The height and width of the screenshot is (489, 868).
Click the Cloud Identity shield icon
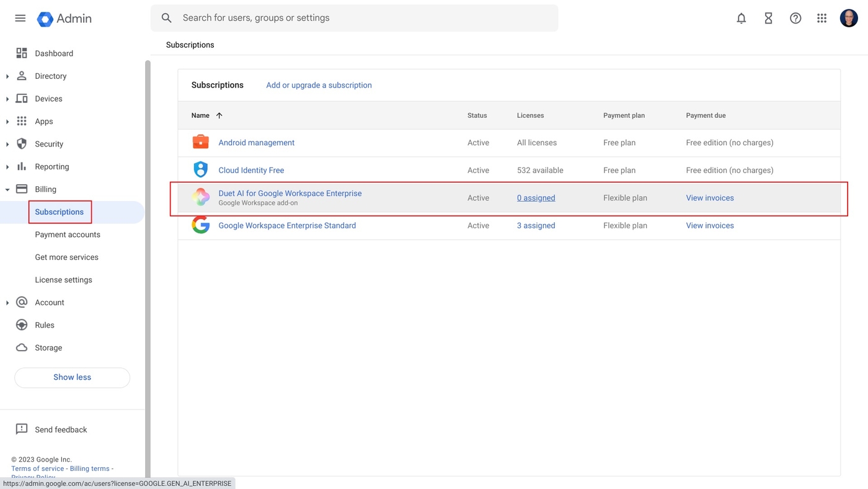(x=200, y=169)
